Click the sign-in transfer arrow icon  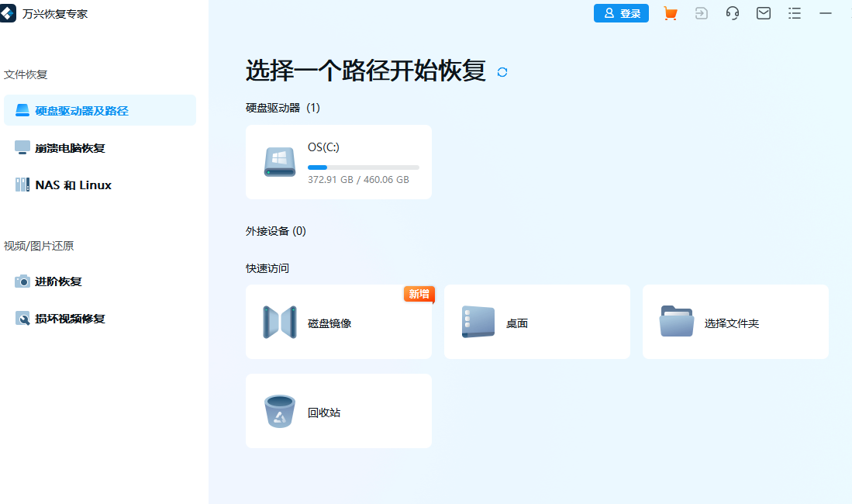coord(701,13)
